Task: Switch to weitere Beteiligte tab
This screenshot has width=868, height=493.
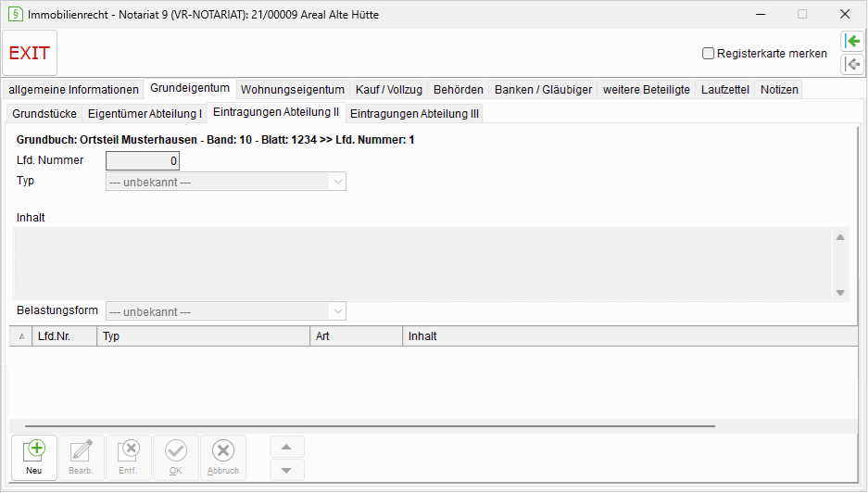Action: pos(646,90)
